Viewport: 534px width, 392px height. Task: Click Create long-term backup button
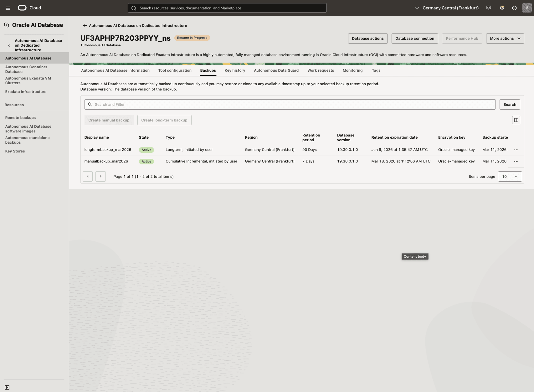164,120
